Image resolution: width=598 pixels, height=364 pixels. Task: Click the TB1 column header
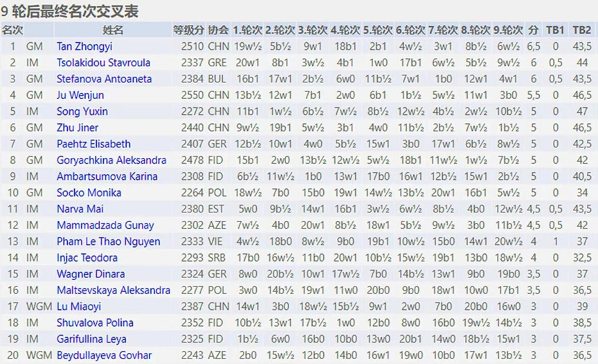click(x=555, y=30)
